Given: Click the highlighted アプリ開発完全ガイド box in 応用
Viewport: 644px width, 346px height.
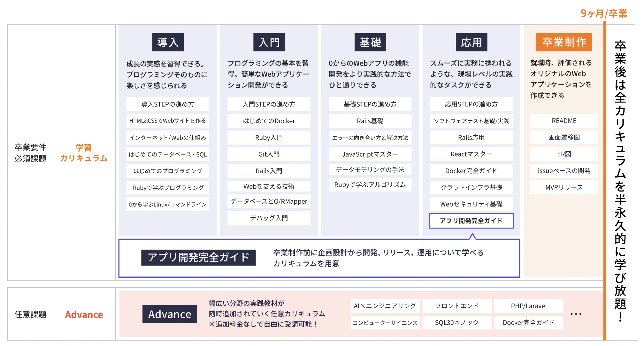Looking at the screenshot, I should 471,221.
